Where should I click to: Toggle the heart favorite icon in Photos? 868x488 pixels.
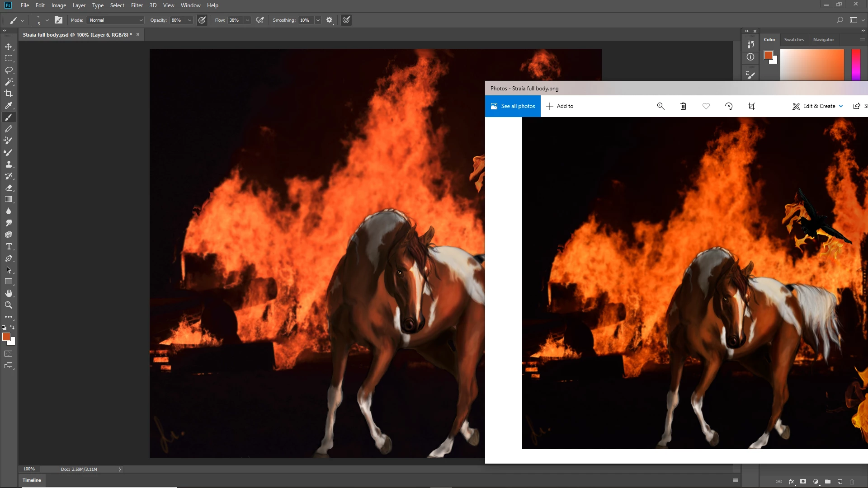click(706, 106)
